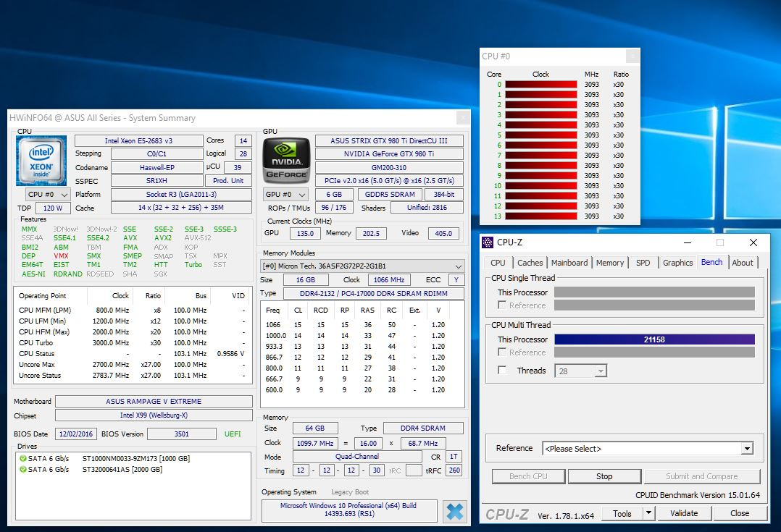Click Submit and Compare button

702,476
